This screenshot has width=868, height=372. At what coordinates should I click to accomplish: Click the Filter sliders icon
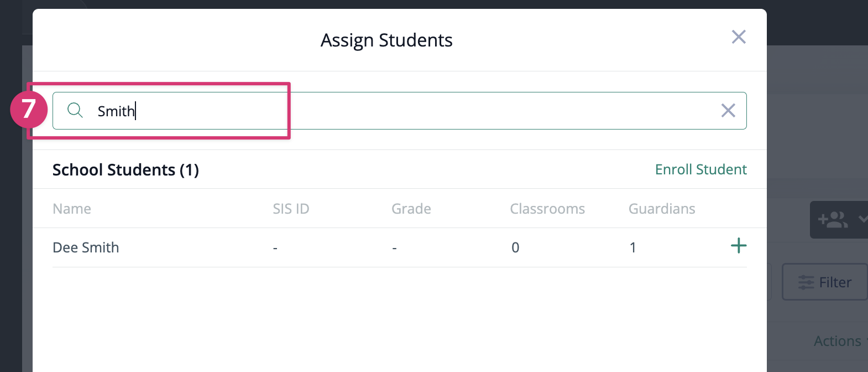pyautogui.click(x=806, y=282)
